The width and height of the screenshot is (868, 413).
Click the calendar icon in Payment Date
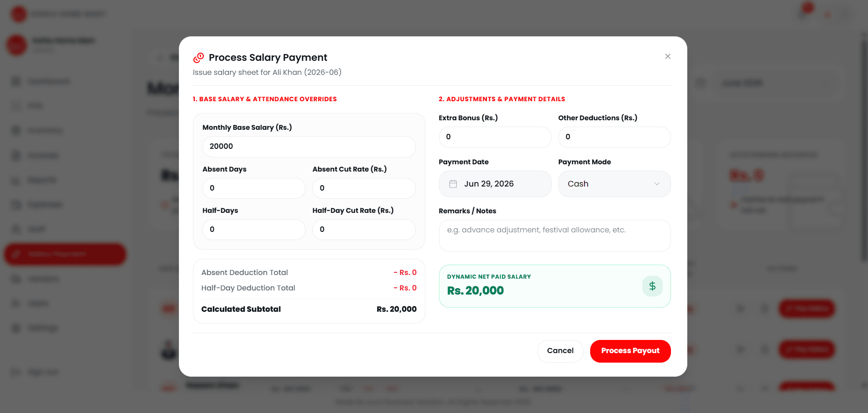coord(453,184)
